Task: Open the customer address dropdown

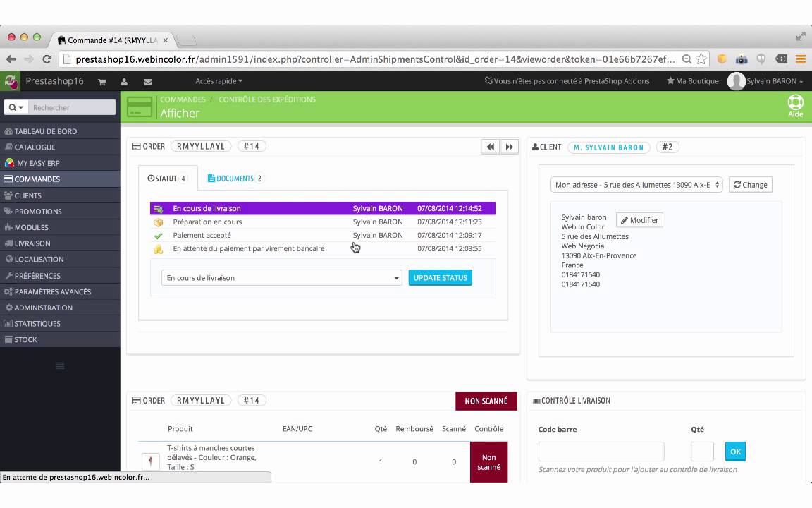Action: 636,185
